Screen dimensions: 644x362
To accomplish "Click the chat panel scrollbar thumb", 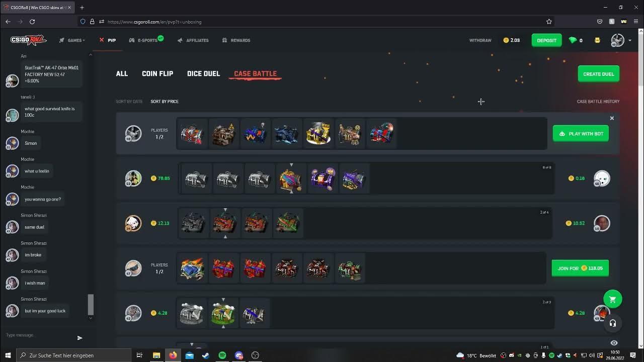I will 91,304.
